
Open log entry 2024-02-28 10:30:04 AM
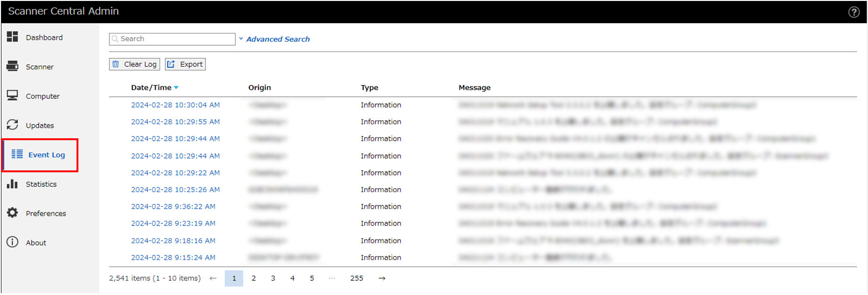(x=175, y=105)
